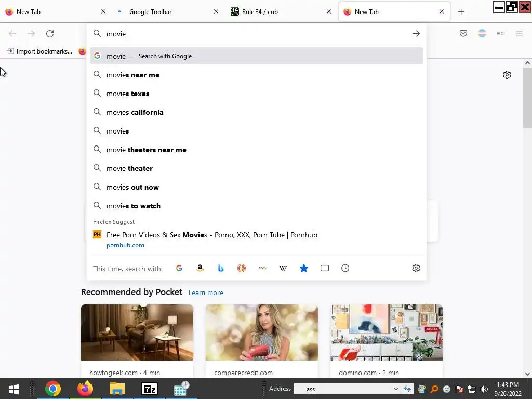532x399 pixels.
Task: Open new tab page settings gear
Action: (x=507, y=75)
